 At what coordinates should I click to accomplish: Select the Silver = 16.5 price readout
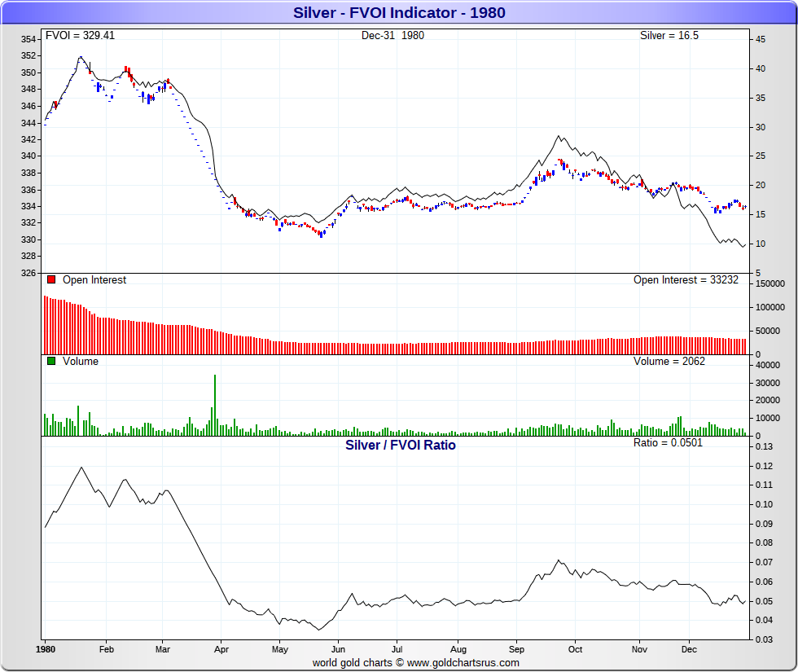click(669, 36)
